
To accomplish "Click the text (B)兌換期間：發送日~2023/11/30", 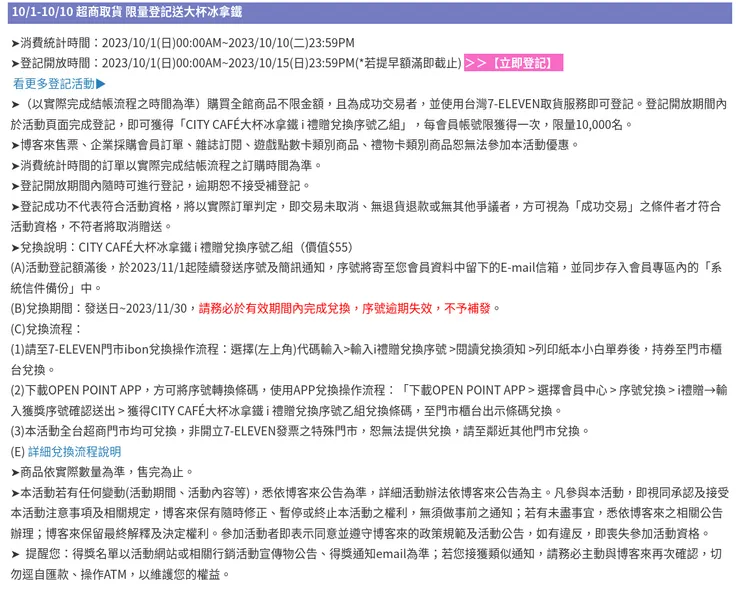I will coord(99,308).
